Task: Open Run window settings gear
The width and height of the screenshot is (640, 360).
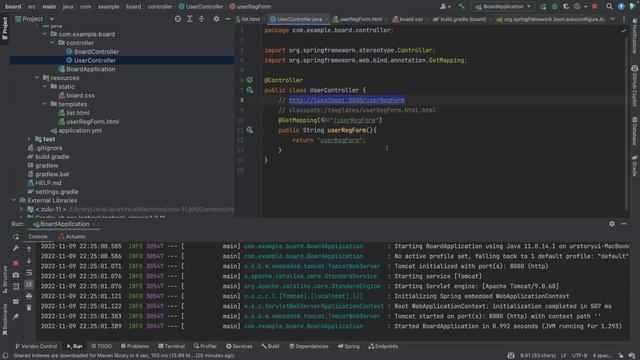Action: pos(612,224)
